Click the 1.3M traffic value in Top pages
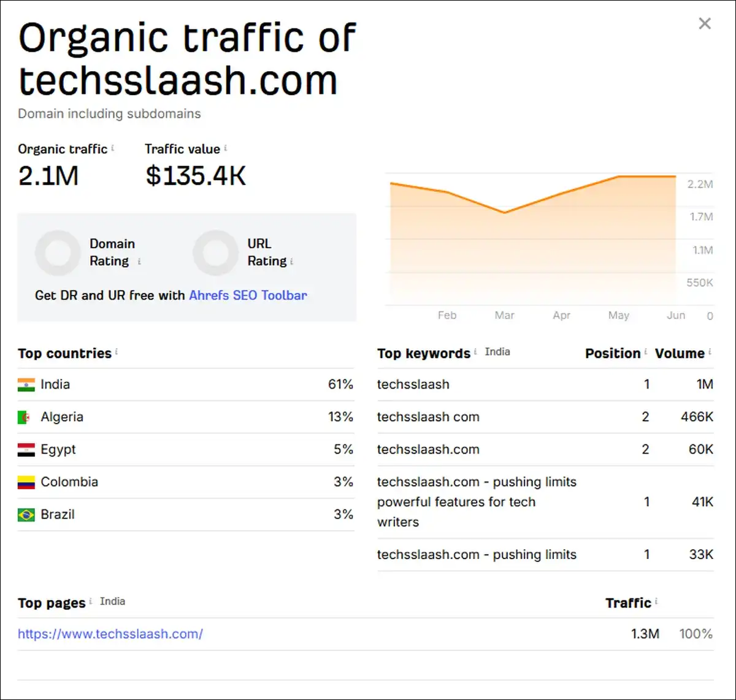This screenshot has width=736, height=700. click(645, 634)
